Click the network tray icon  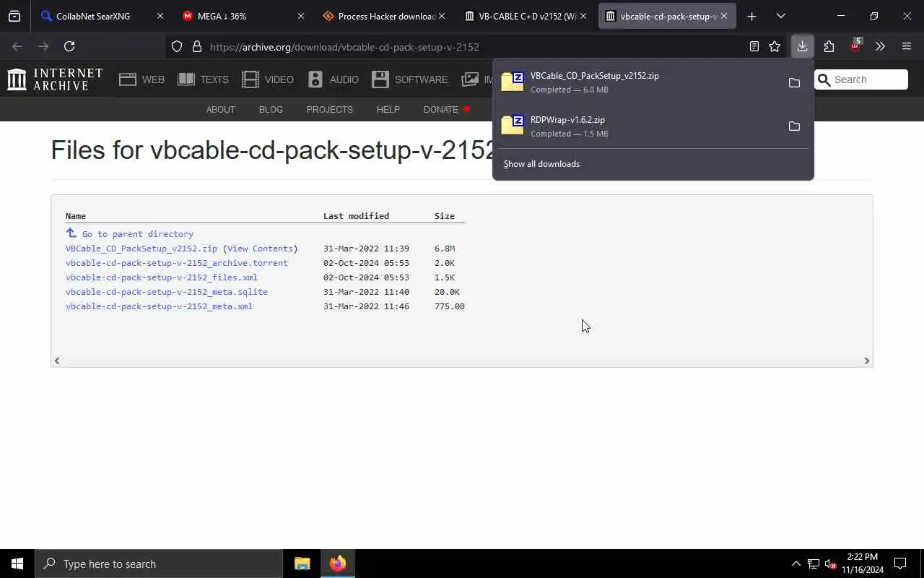pos(814,564)
